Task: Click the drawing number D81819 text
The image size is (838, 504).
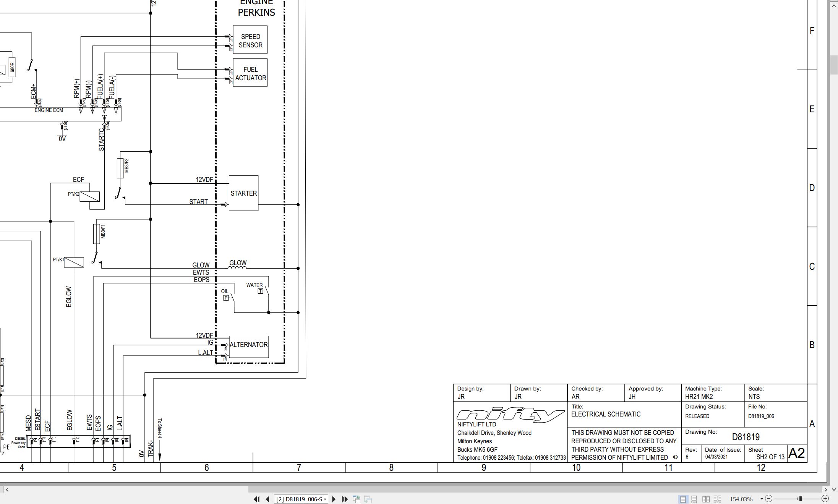Action: click(x=746, y=437)
